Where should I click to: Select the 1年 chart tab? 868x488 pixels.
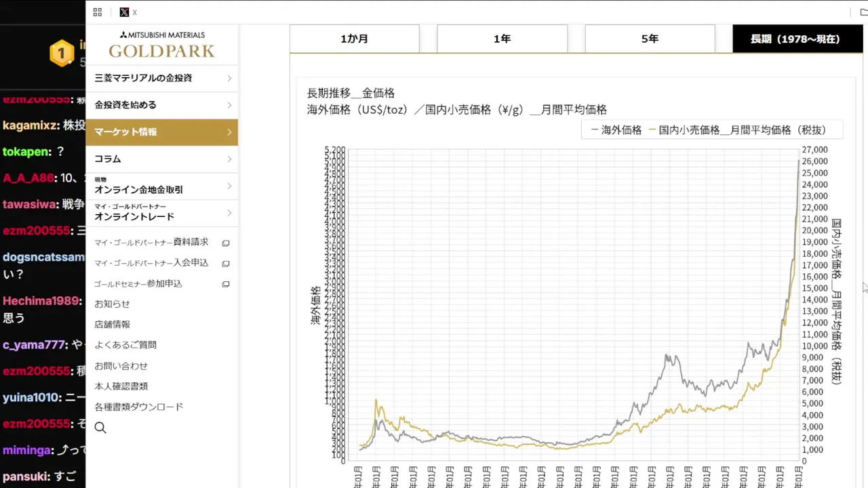click(x=502, y=39)
